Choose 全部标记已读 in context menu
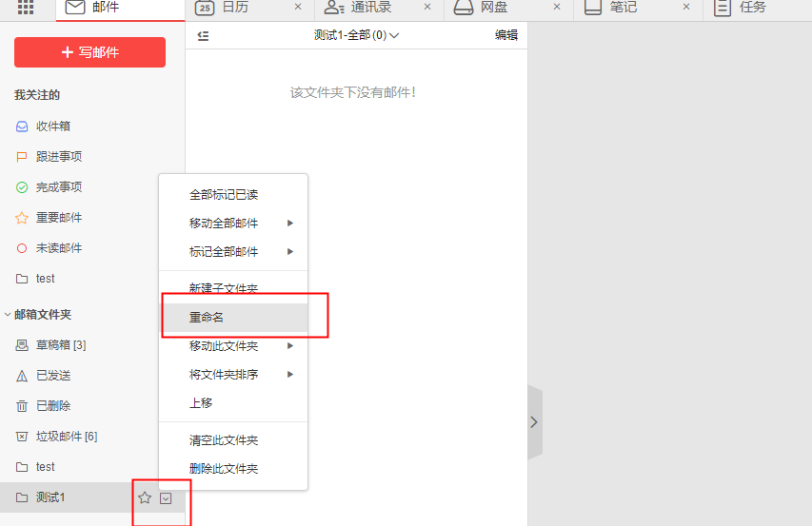The width and height of the screenshot is (812, 526). pyautogui.click(x=224, y=195)
